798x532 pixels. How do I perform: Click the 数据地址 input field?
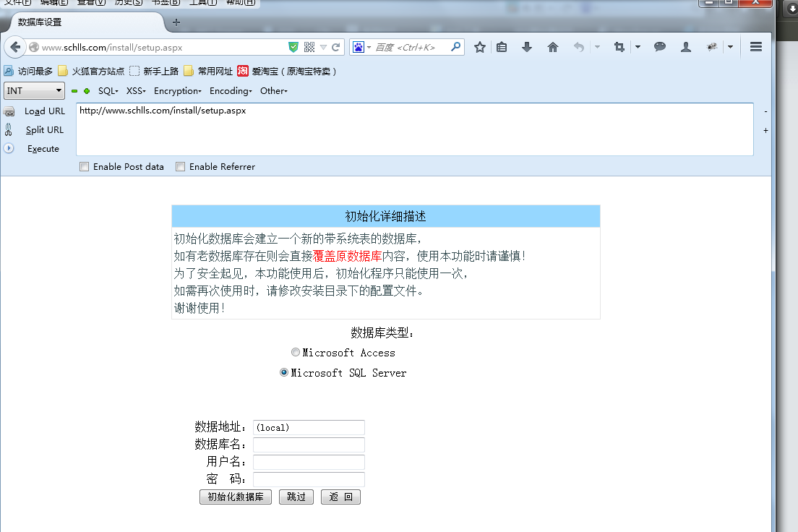tap(309, 427)
